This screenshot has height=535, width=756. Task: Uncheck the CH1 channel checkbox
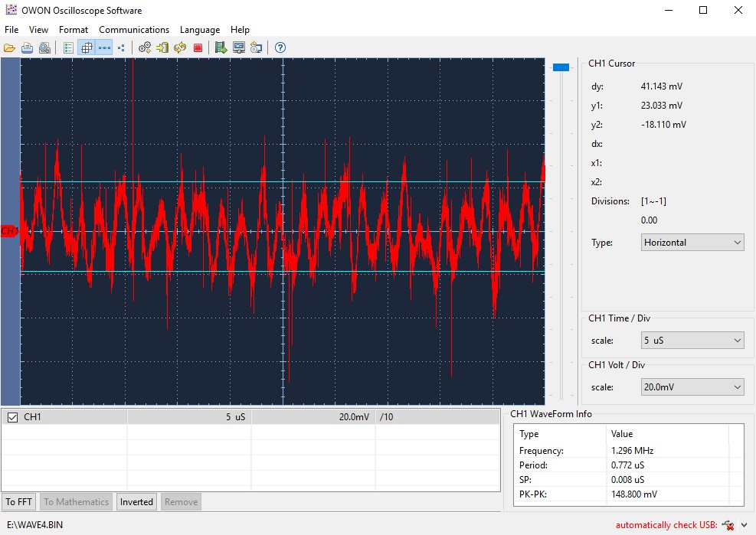pyautogui.click(x=12, y=417)
